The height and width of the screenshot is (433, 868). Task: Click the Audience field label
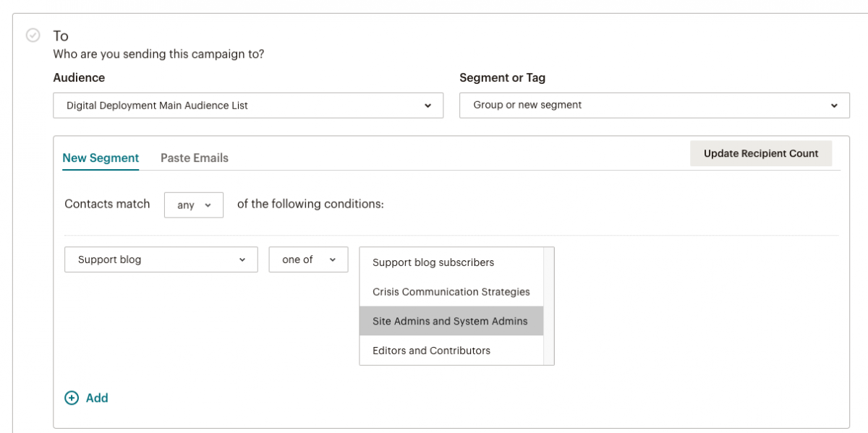pyautogui.click(x=79, y=77)
